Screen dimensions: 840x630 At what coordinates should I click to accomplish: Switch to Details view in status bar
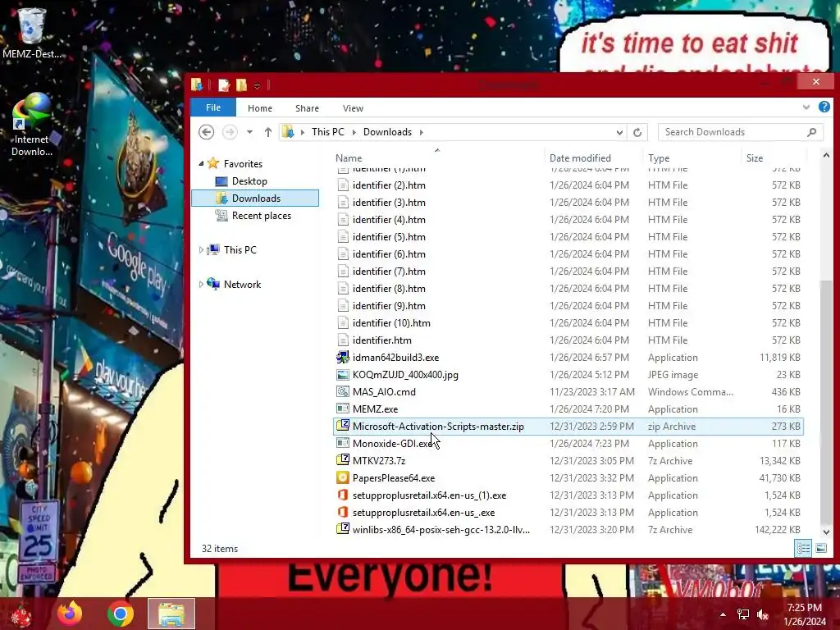tap(803, 548)
